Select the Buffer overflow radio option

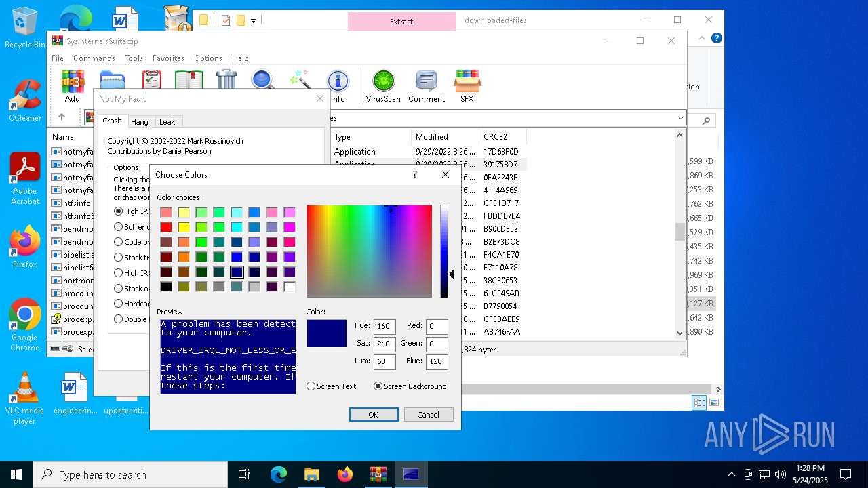[x=119, y=227]
